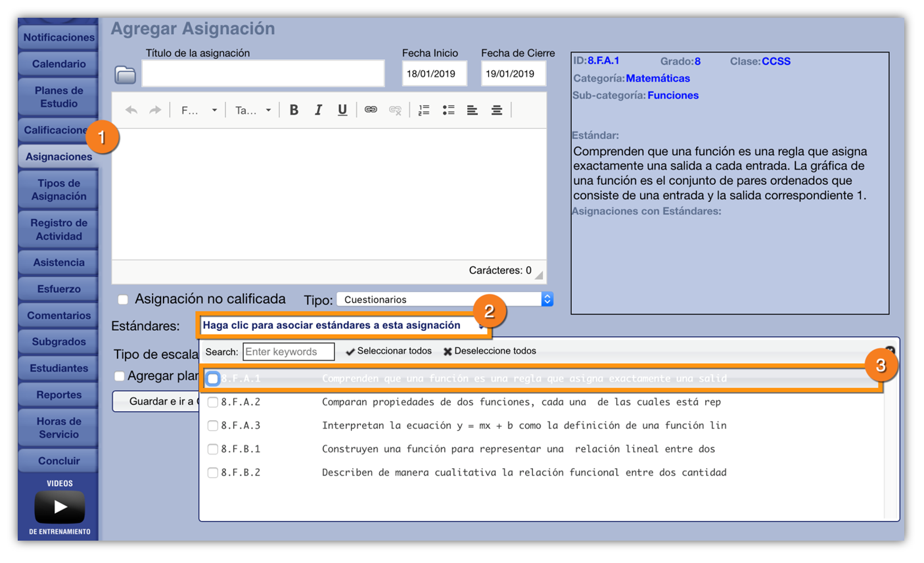Go to Reportes in the sidebar menu
924x563 pixels.
[x=58, y=395]
